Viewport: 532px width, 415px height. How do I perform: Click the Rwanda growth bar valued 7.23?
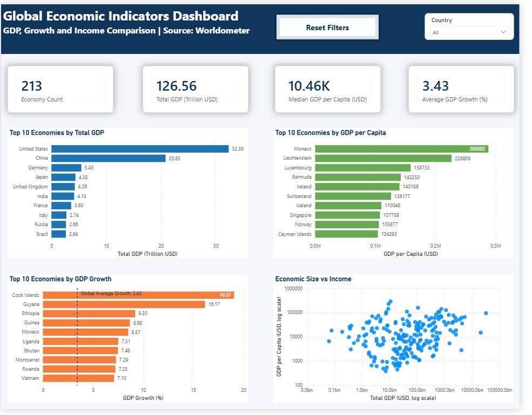tap(79, 369)
